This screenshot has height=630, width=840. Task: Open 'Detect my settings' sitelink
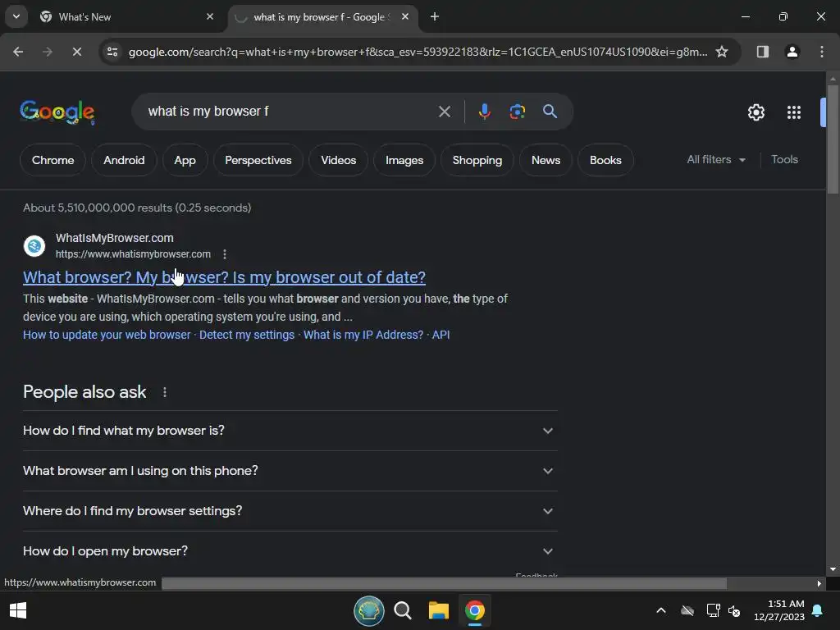247,335
